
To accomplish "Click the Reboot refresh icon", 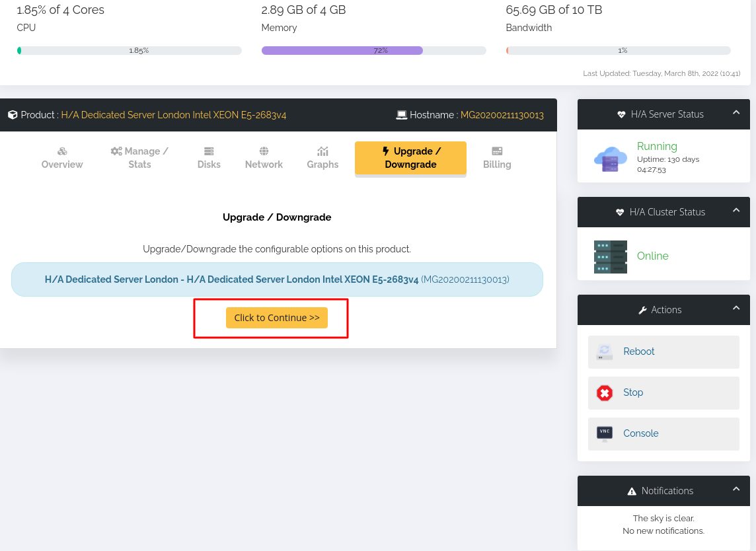I will click(x=605, y=352).
